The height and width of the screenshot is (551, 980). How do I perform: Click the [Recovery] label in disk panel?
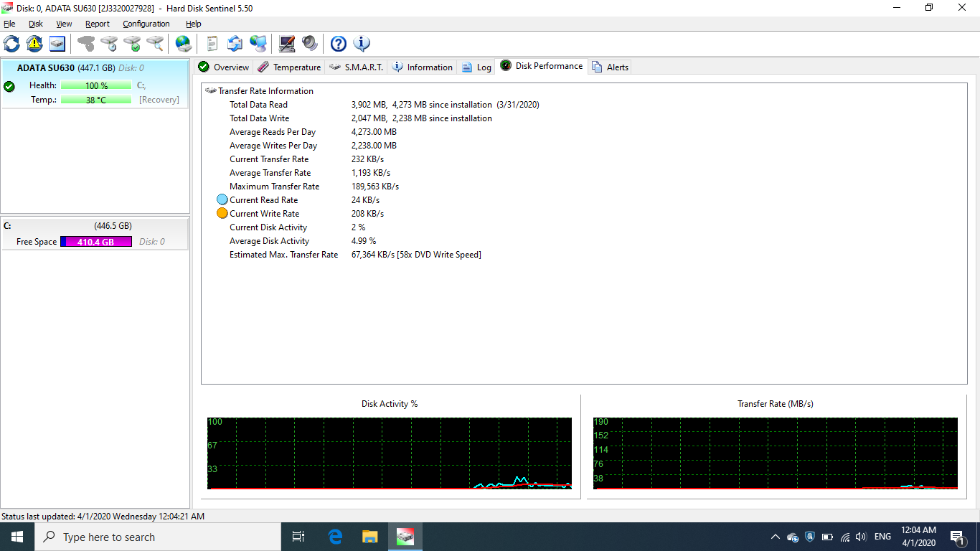coord(159,100)
